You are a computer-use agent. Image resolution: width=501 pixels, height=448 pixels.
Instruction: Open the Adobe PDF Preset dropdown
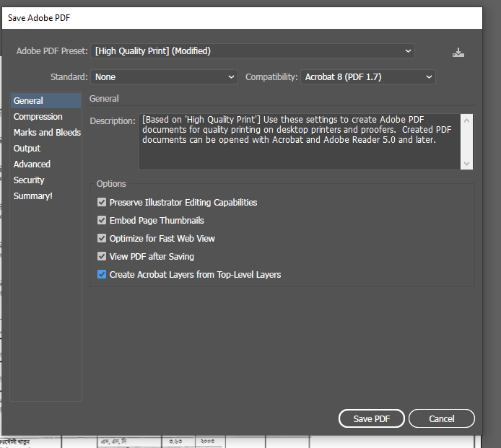[x=253, y=51]
